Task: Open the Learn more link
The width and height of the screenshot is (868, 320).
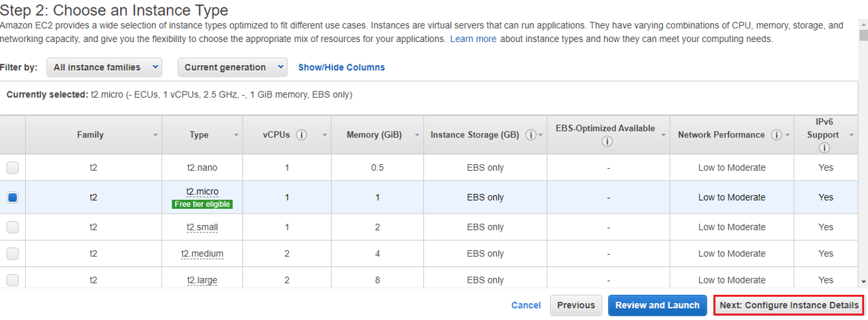Action: pos(473,39)
